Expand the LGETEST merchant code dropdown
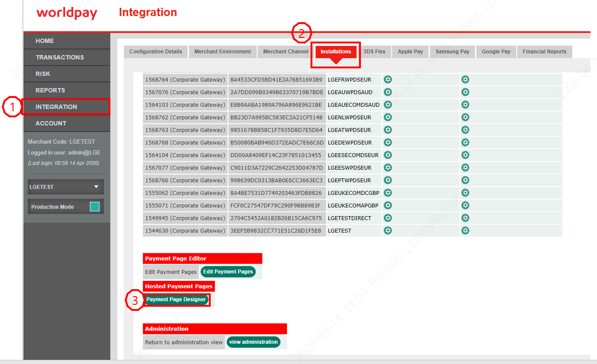This screenshot has height=364, width=597. click(x=66, y=187)
